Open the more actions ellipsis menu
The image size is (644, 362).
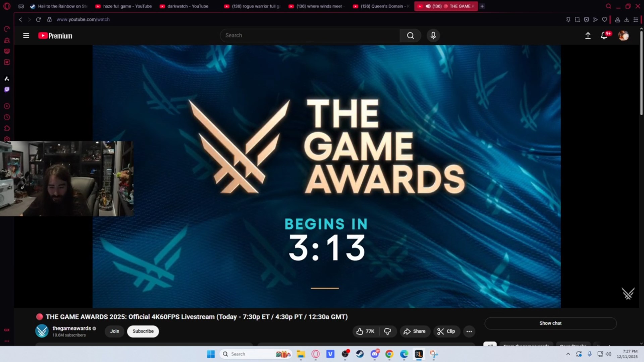pyautogui.click(x=469, y=331)
